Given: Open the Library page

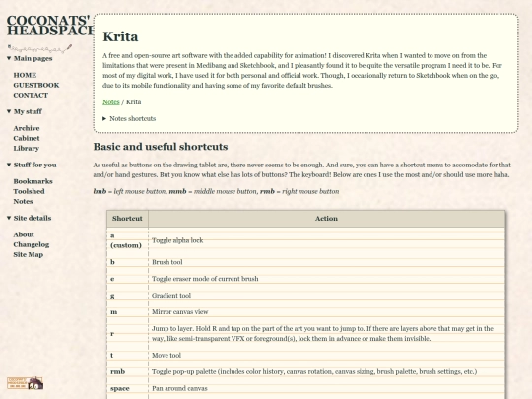Looking at the screenshot, I should pyautogui.click(x=27, y=148).
